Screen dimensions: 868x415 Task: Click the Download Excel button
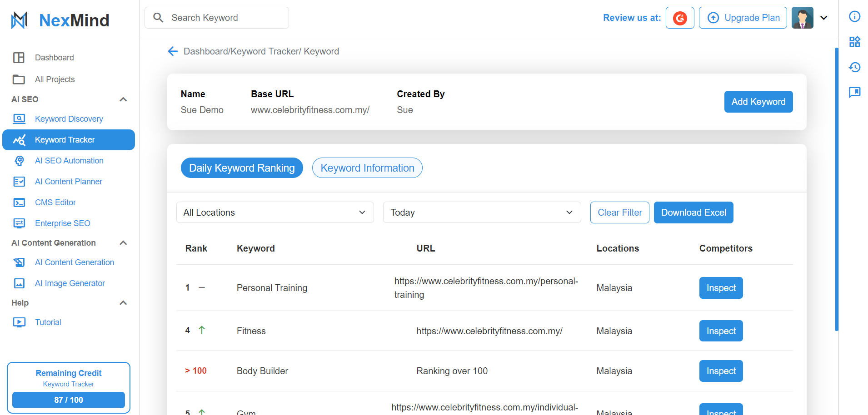click(x=693, y=212)
